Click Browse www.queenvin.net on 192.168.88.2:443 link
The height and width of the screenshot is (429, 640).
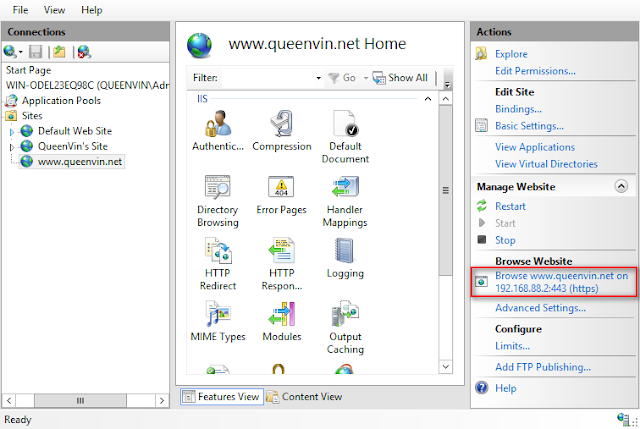561,282
